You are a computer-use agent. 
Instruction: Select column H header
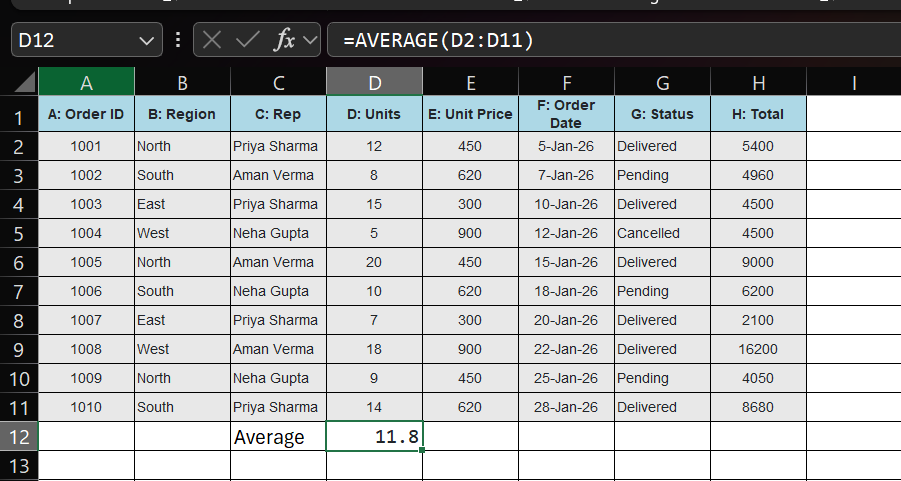(x=758, y=83)
